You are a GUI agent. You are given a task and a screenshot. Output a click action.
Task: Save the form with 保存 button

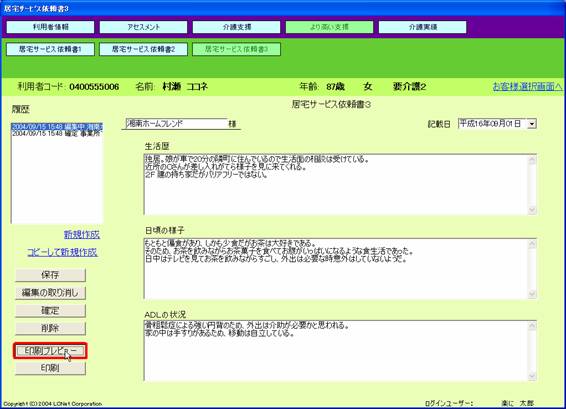click(50, 275)
